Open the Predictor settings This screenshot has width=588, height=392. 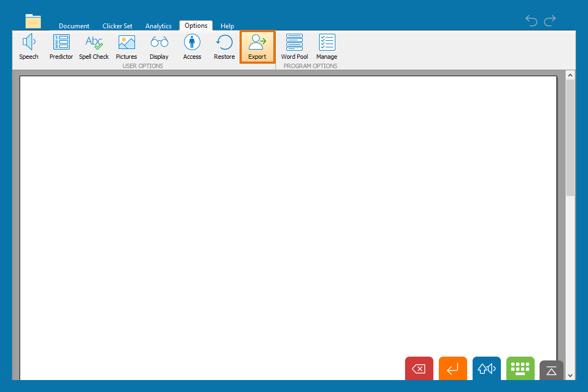[61, 47]
